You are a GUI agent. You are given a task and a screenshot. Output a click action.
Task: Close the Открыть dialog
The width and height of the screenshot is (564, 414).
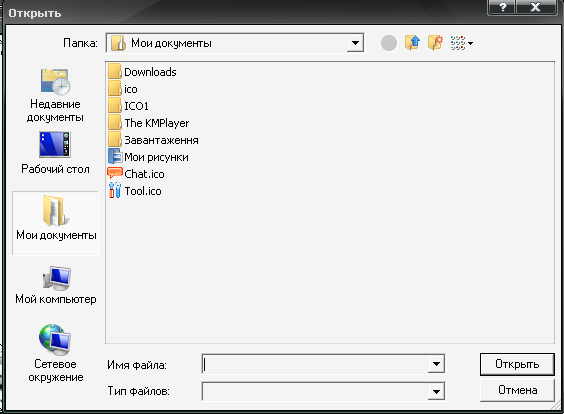536,7
